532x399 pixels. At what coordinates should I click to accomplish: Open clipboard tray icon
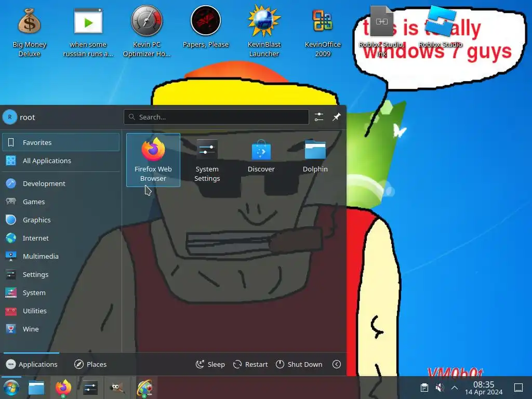pyautogui.click(x=424, y=388)
